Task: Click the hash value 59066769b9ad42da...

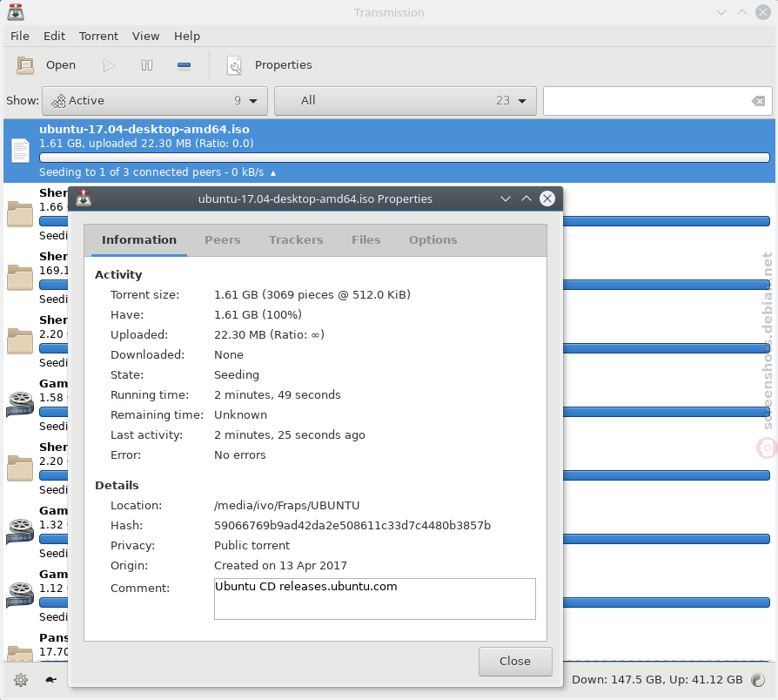Action: (x=352, y=525)
